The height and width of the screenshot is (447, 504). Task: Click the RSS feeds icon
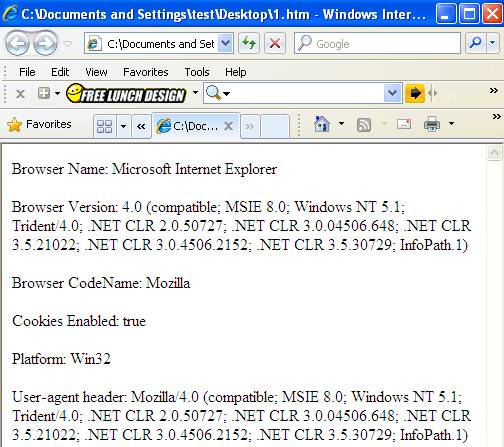(364, 125)
